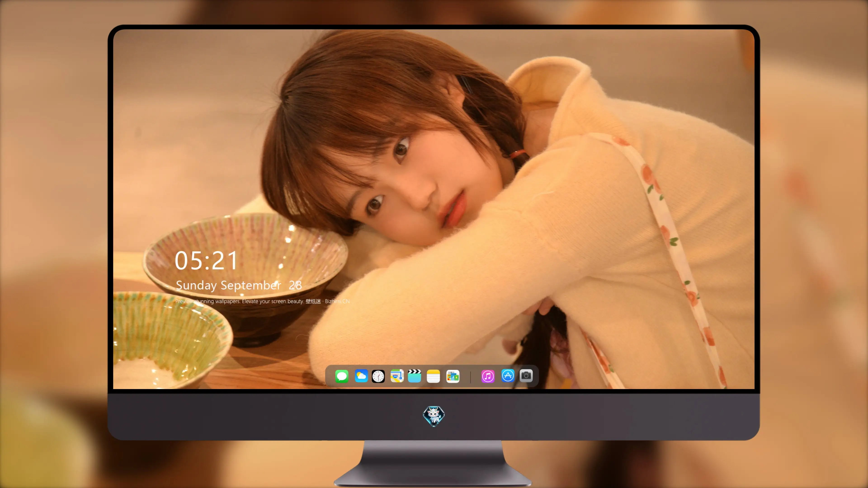Launch the Videos clapperboard app in the dock
Image resolution: width=868 pixels, height=488 pixels.
(x=415, y=376)
